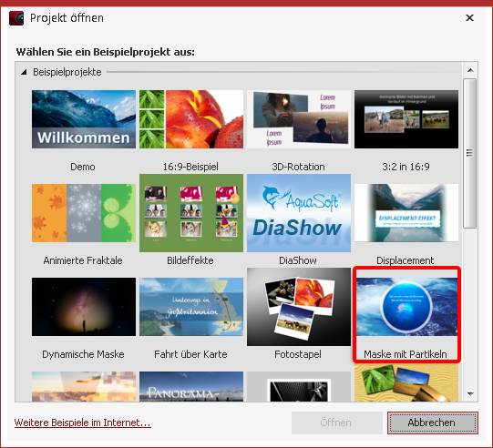The height and width of the screenshot is (448, 493).
Task: Click the 16:9-Beispiel label
Action: [x=190, y=167]
